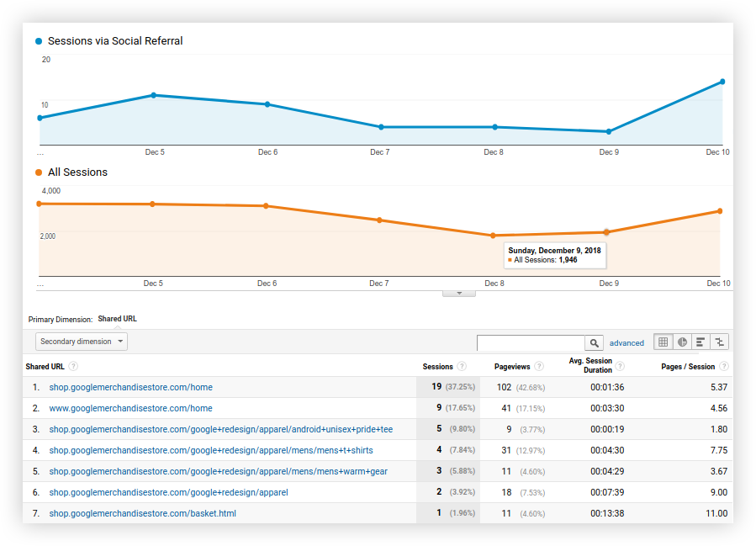Open help icon next to Avg. Session Duration
The width and height of the screenshot is (756, 546).
pyautogui.click(x=620, y=366)
